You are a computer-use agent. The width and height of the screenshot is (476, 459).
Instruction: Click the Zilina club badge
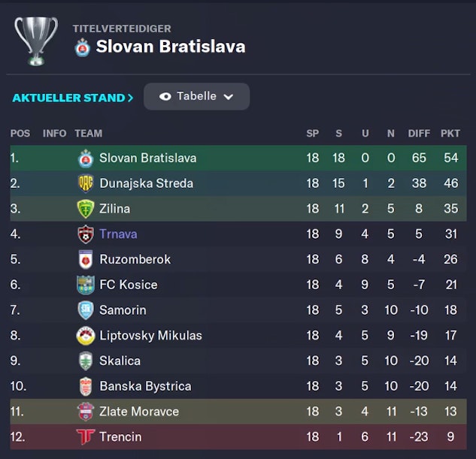[86, 209]
